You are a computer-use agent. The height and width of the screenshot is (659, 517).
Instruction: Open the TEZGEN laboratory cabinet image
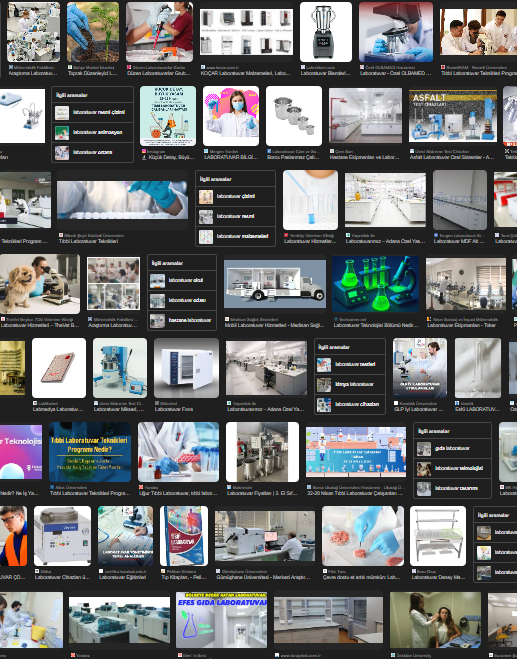pyautogui.click(x=460, y=200)
